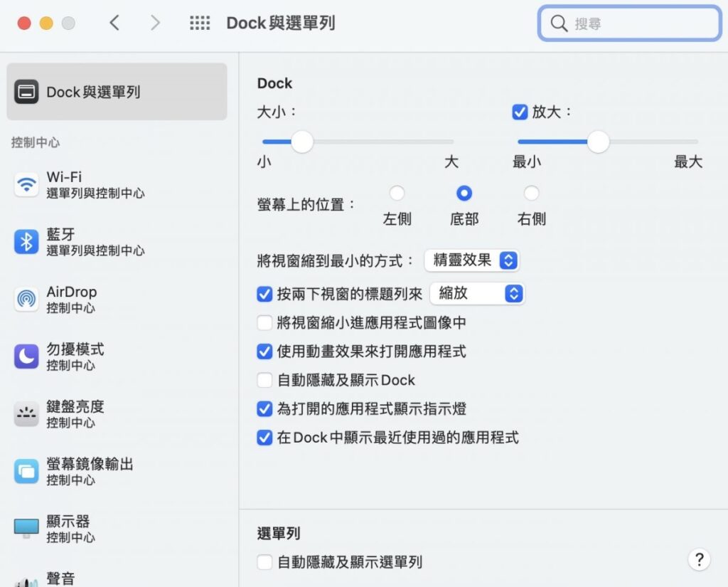Select the Wi-Fi icon in sidebar

pyautogui.click(x=26, y=184)
